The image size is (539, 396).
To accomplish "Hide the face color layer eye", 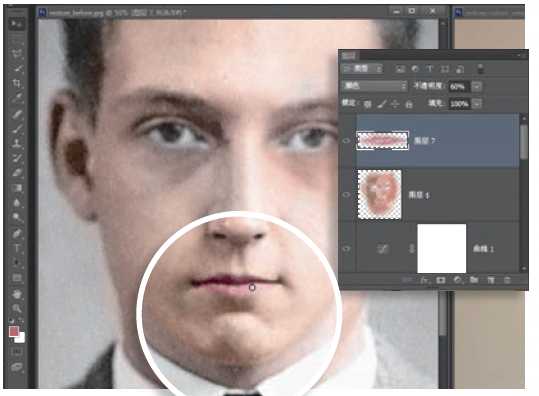I will click(x=347, y=195).
